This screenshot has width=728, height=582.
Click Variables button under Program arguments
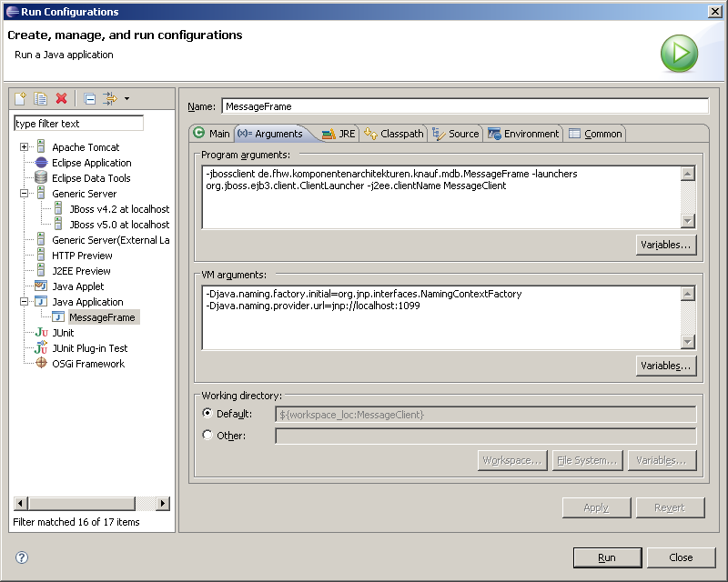666,245
